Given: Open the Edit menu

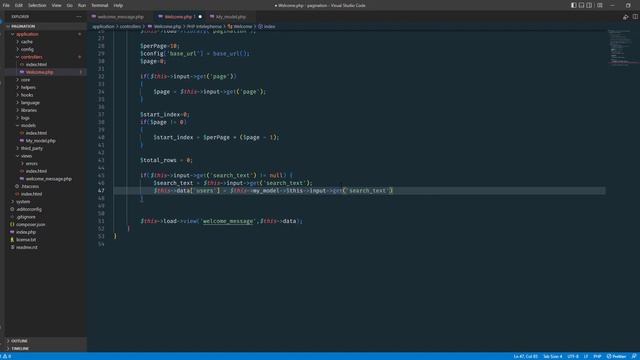Looking at the screenshot, I should pos(19,5).
